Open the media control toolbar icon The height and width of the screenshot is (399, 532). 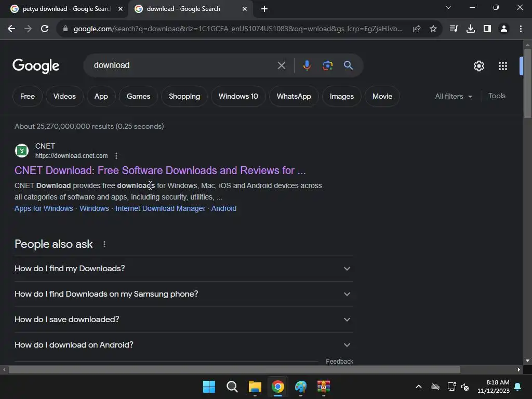(454, 29)
